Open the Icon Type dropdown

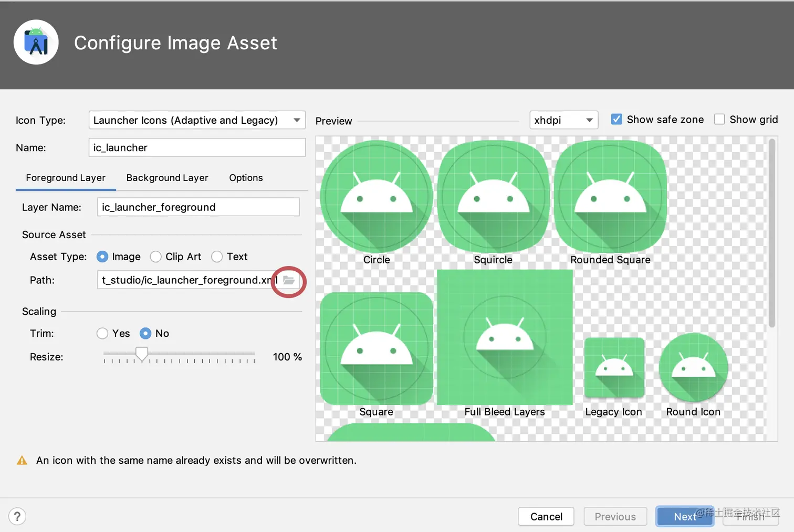pyautogui.click(x=197, y=120)
